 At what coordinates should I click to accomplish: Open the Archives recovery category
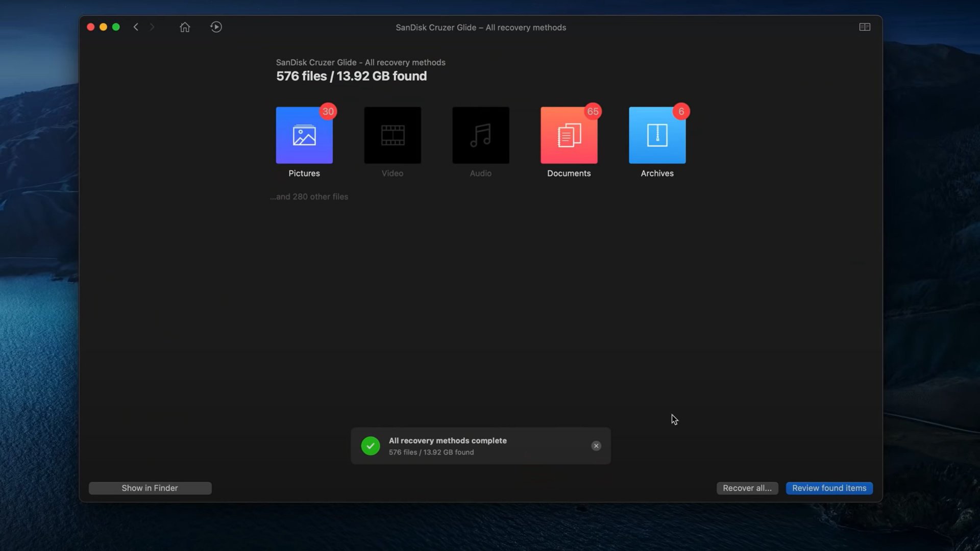coord(657,135)
